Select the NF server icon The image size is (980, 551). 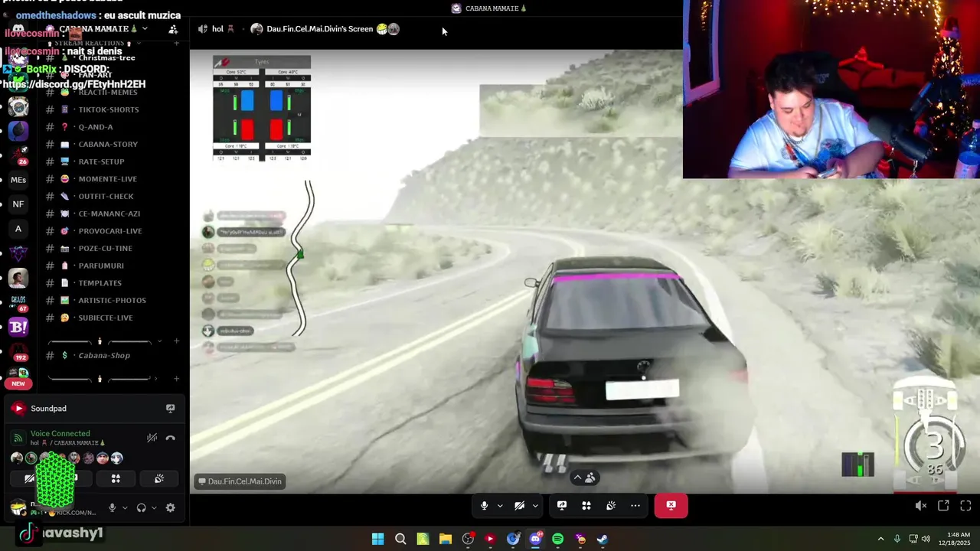click(18, 204)
